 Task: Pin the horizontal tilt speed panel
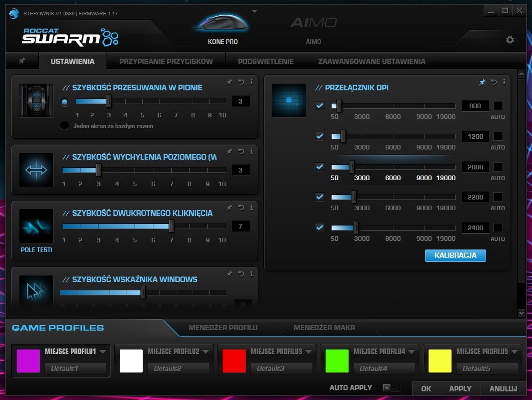point(230,152)
